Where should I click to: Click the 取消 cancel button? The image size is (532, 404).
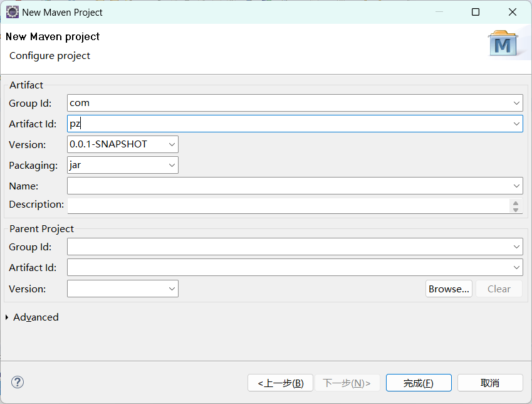click(490, 383)
